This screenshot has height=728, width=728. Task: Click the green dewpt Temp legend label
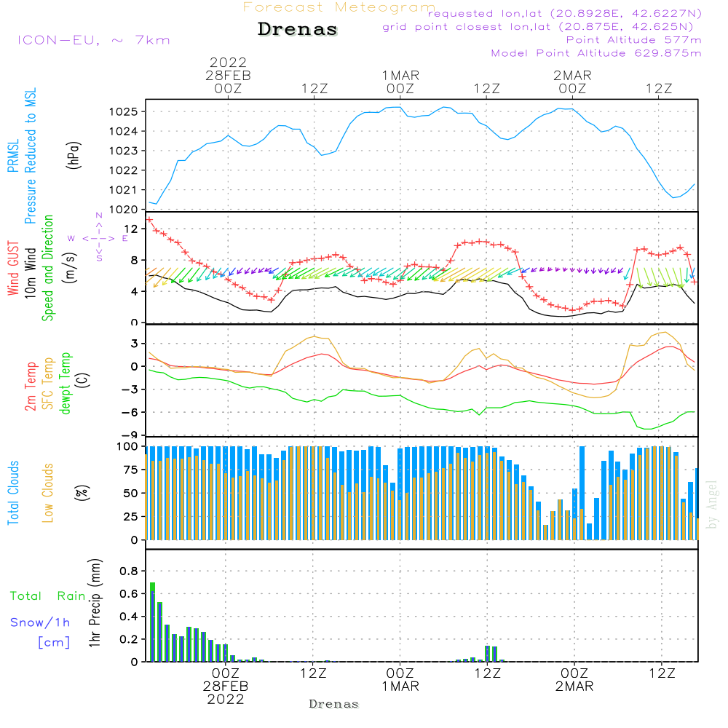pos(66,384)
